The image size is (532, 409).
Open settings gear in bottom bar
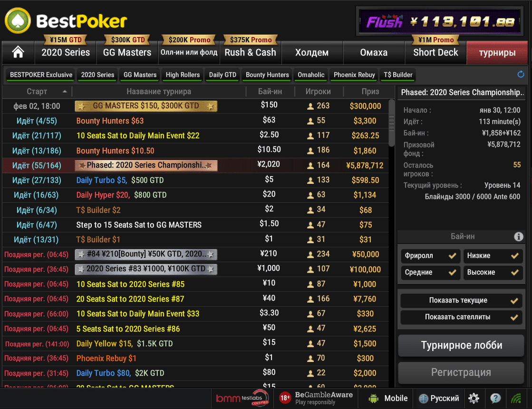pyautogui.click(x=474, y=398)
